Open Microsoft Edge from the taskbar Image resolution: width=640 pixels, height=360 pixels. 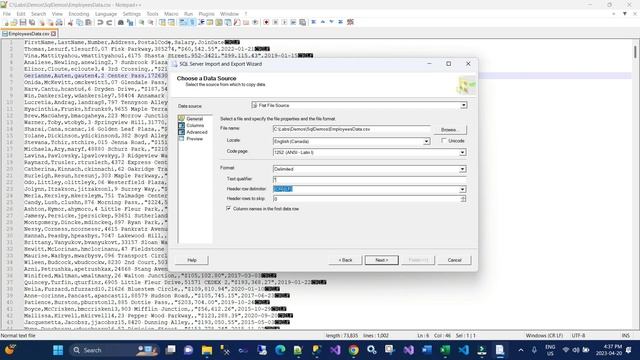pyautogui.click(x=280, y=350)
